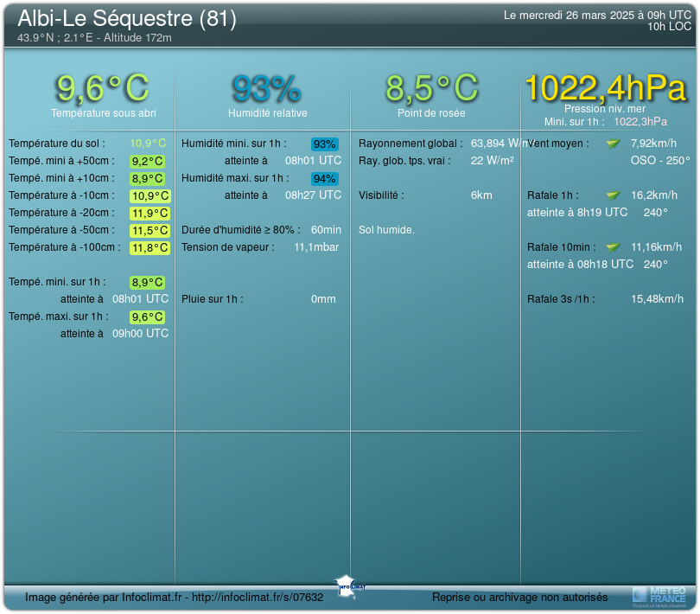Click the Visibilité 6km value
Screen dimensions: 700x614
coord(481,195)
